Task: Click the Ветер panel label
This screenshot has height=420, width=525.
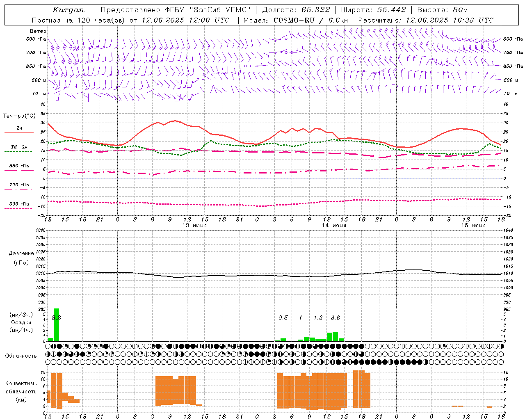Action: click(x=38, y=31)
